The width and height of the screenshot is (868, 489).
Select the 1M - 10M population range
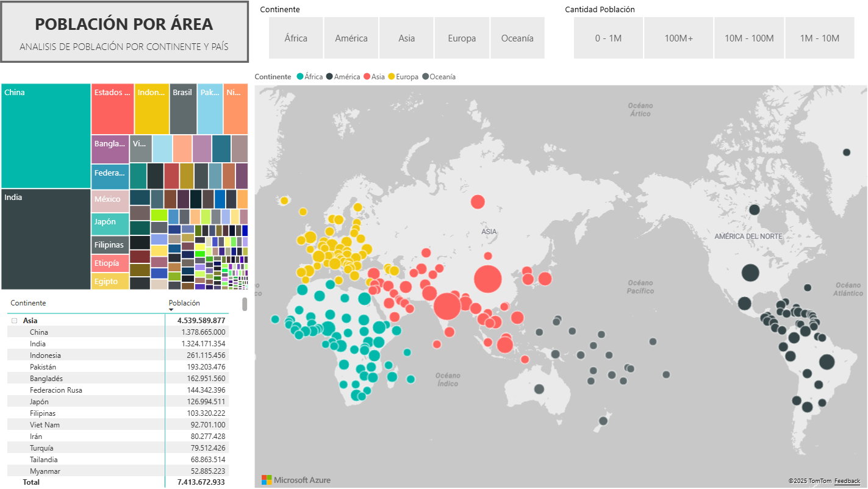point(819,38)
